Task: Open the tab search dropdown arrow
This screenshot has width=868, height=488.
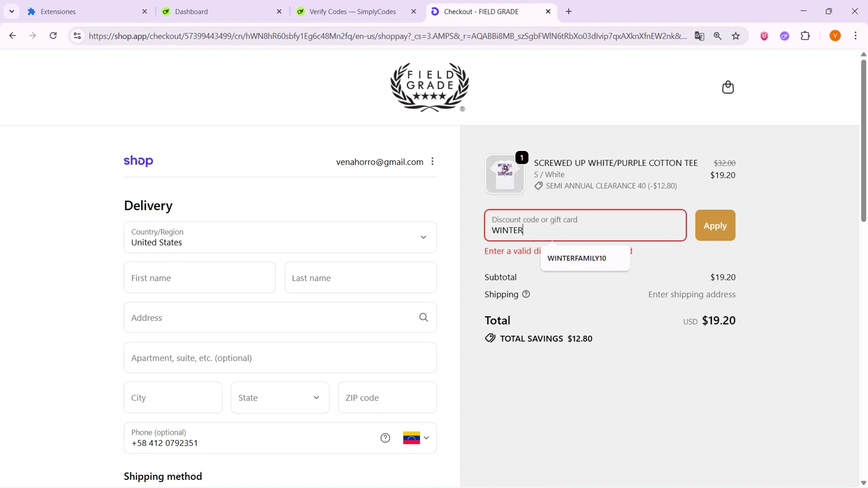Action: 12,12
